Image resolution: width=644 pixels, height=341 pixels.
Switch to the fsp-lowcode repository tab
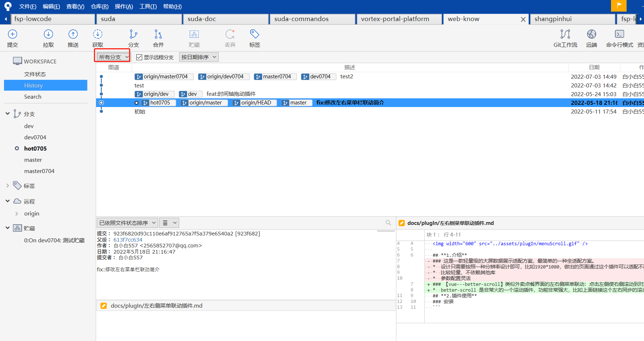point(53,19)
